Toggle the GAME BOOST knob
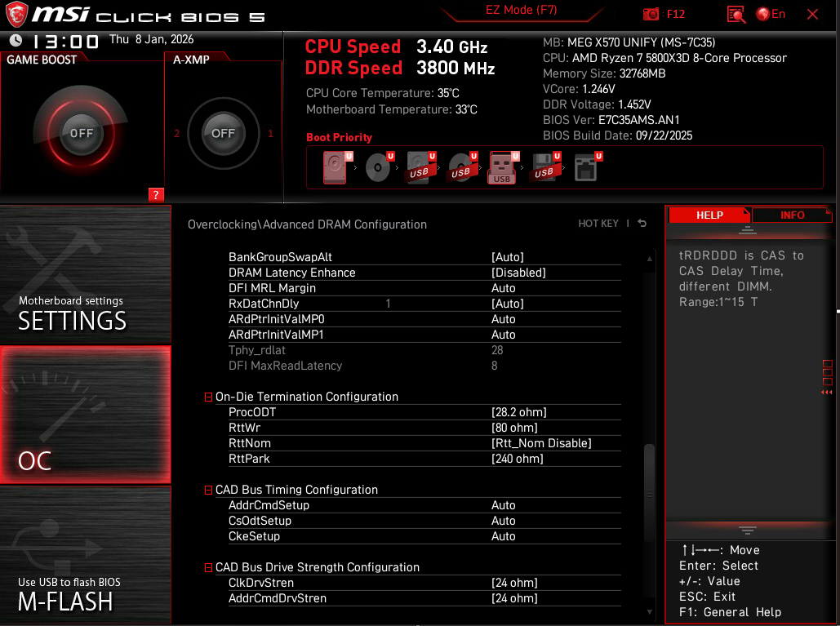 pyautogui.click(x=82, y=133)
